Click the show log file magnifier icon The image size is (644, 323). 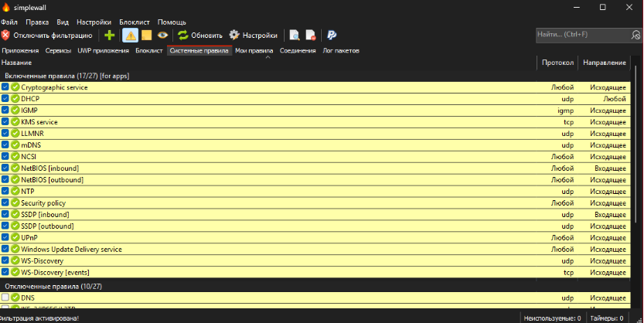click(295, 36)
